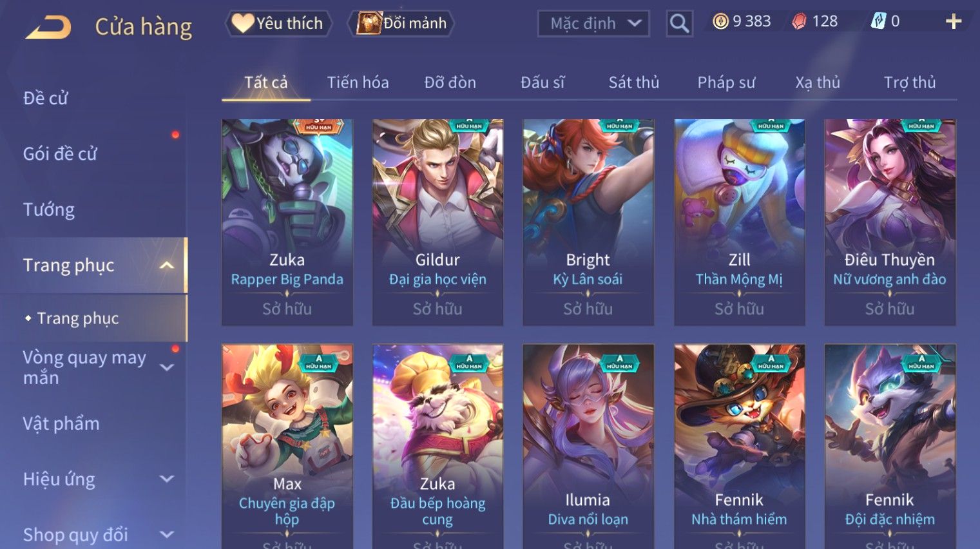Collapse the Trang phục sidebar section

point(167,265)
